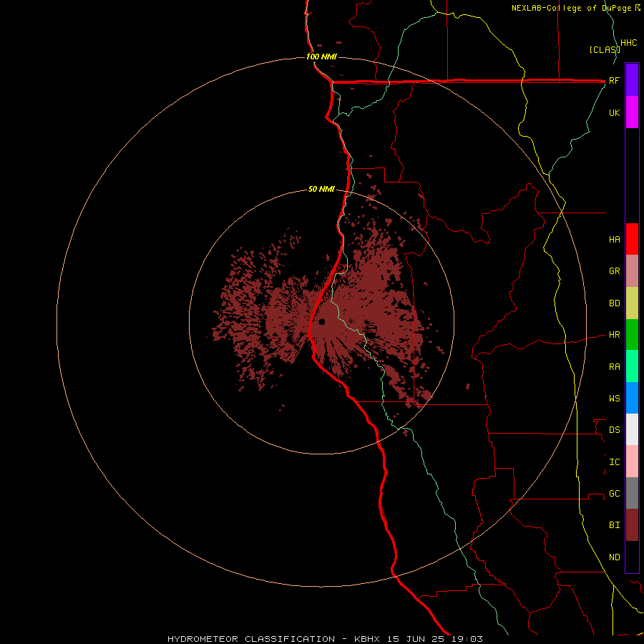The image size is (644, 644).
Task: Click the UK legend label
Action: pos(614,112)
